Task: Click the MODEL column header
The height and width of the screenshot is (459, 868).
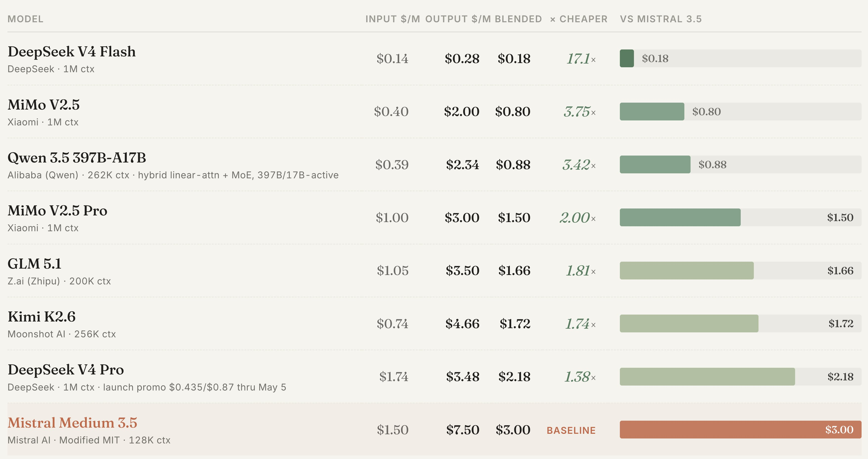Action: (25, 19)
